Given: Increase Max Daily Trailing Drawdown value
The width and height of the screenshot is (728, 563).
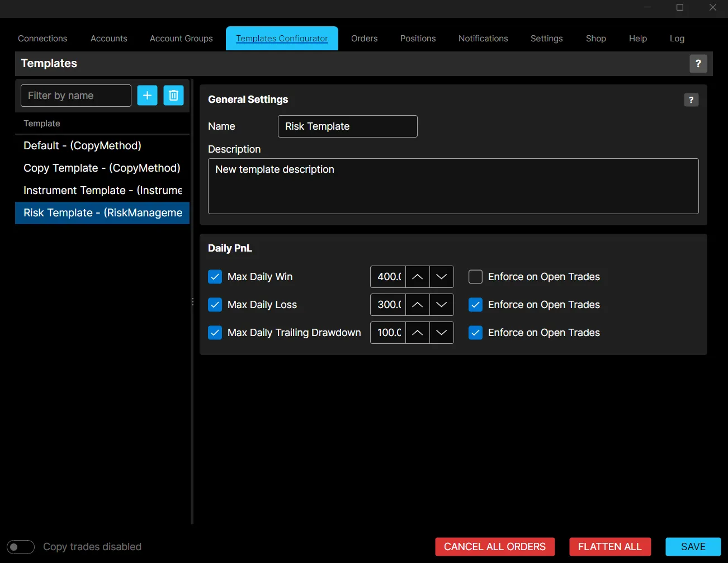Looking at the screenshot, I should [417, 333].
